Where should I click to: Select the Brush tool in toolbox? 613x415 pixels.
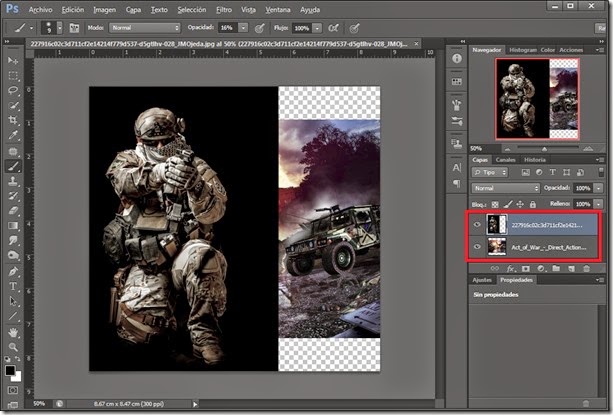(13, 166)
